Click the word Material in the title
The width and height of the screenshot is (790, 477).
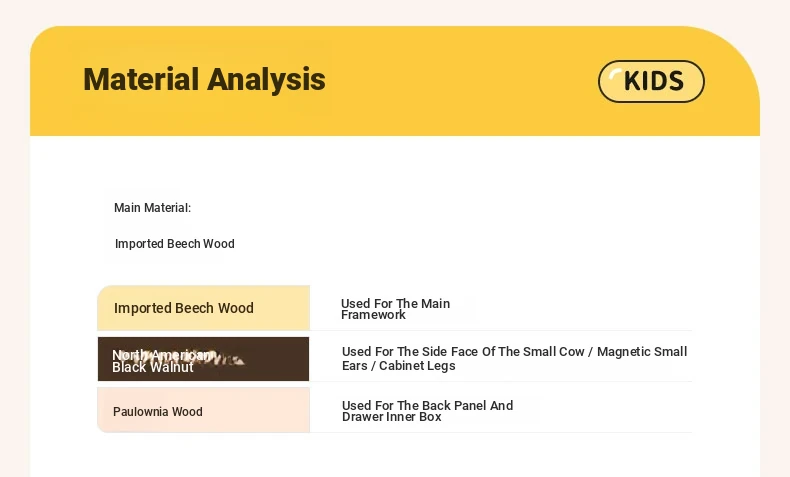pyautogui.click(x=141, y=80)
